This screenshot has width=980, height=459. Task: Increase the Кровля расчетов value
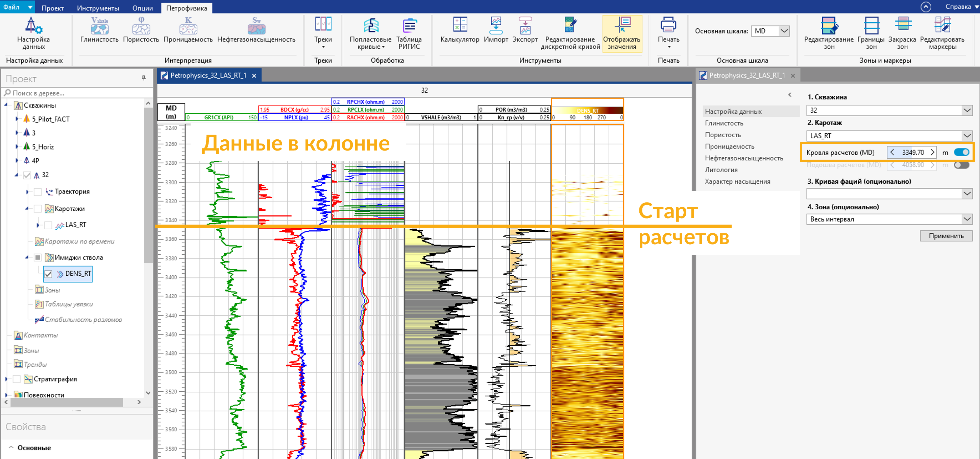click(x=932, y=152)
